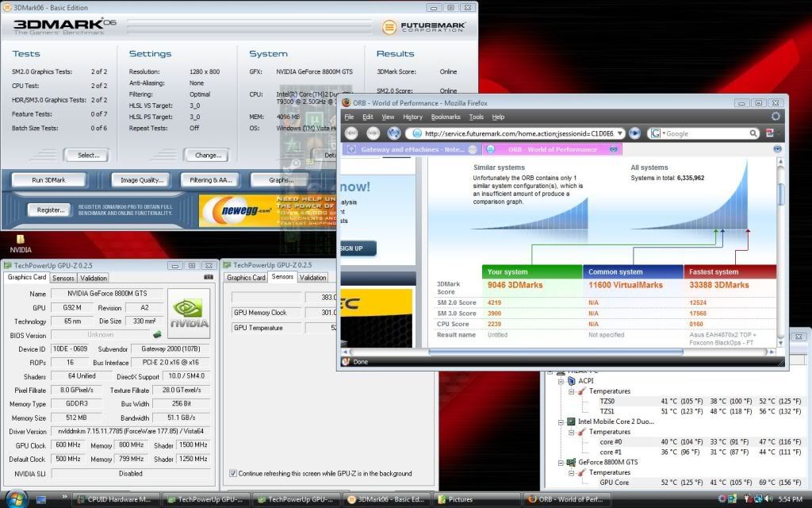Go back in the Firefox window

351,133
